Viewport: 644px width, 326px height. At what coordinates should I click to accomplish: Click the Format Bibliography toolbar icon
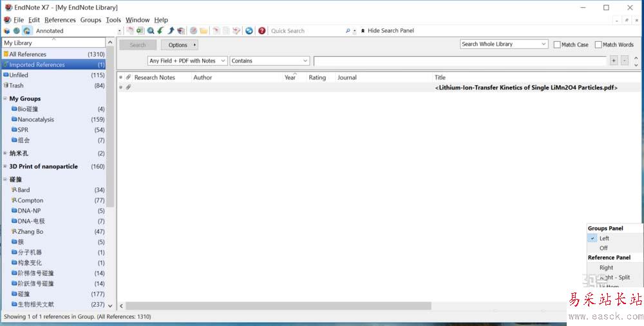226,31
